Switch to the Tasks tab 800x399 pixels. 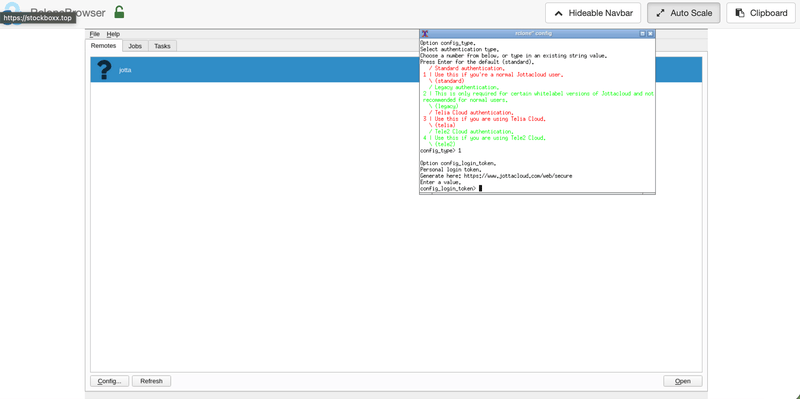[x=162, y=46]
